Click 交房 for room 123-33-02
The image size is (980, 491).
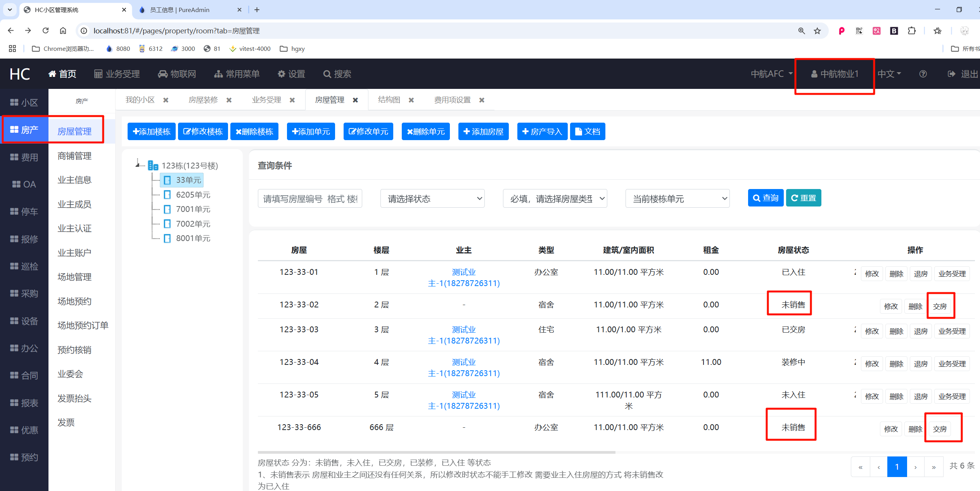tap(940, 306)
